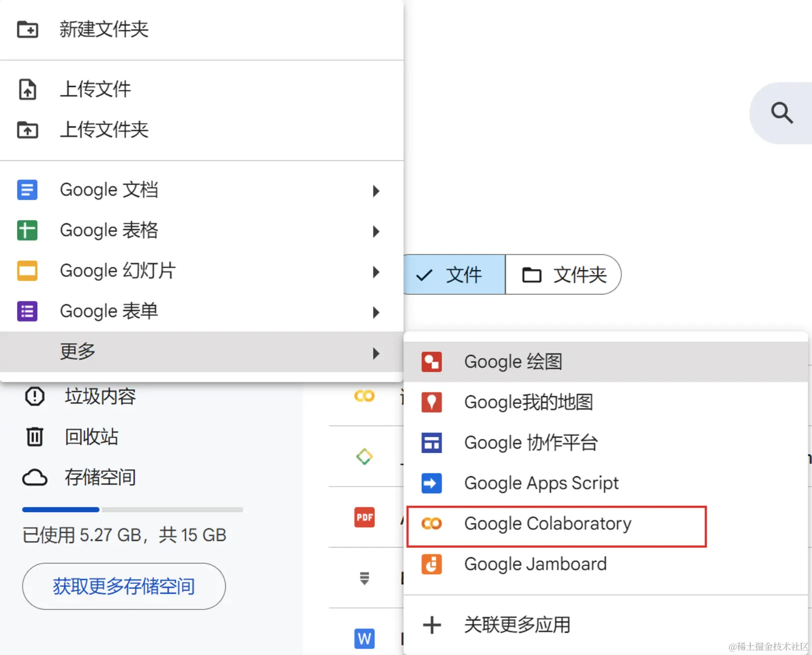The image size is (812, 655).
Task: Expand the Google 文档 submenu arrow
Action: [376, 191]
